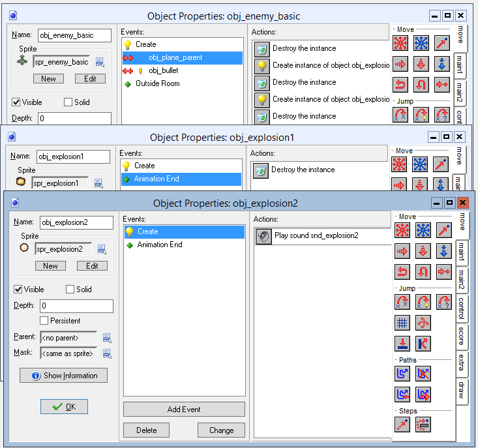The width and height of the screenshot is (478, 448).
Task: Select Set Friction action in obj_explosion2 window
Action: tap(443, 271)
